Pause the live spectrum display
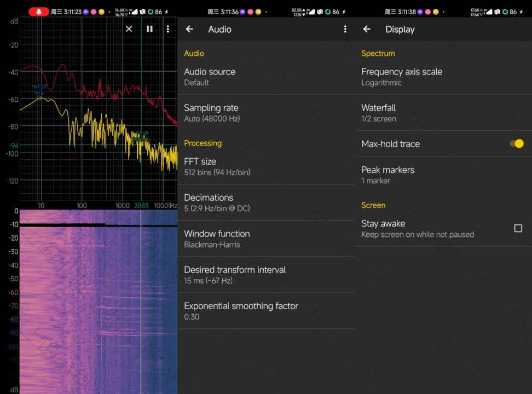This screenshot has height=394, width=532. (x=149, y=29)
